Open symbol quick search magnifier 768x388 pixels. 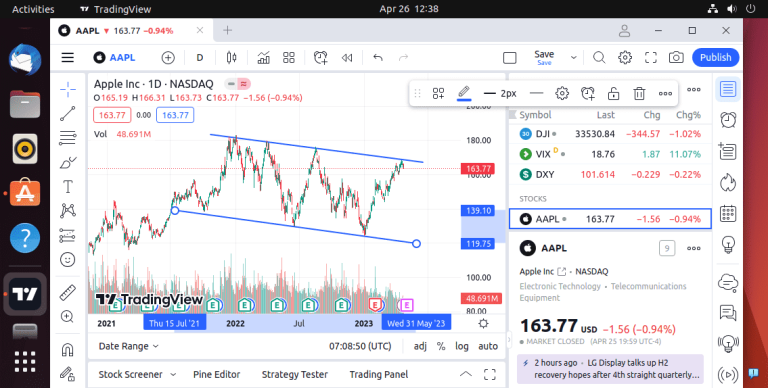pyautogui.click(x=599, y=58)
